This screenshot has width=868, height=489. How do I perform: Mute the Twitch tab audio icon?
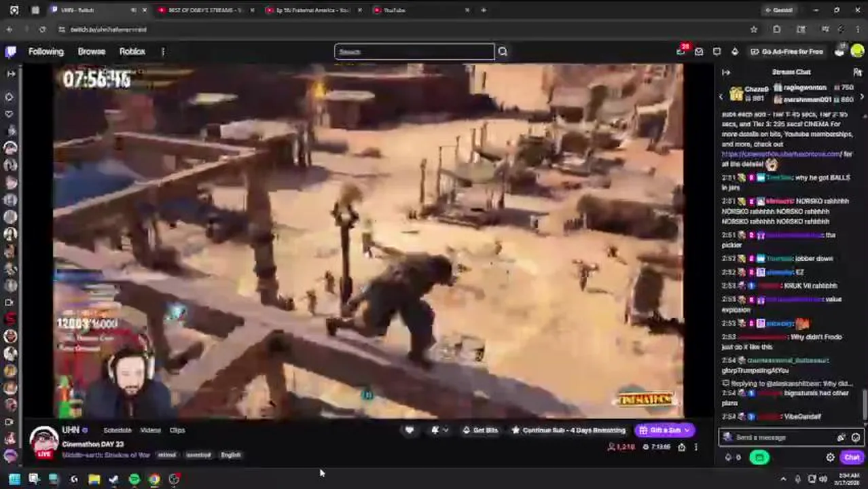click(133, 10)
